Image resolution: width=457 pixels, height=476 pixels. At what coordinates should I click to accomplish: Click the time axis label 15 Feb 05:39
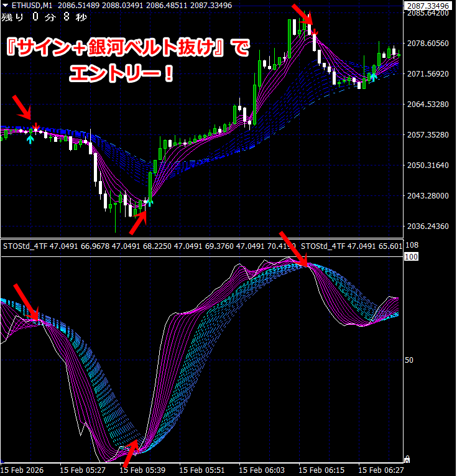[142, 470]
